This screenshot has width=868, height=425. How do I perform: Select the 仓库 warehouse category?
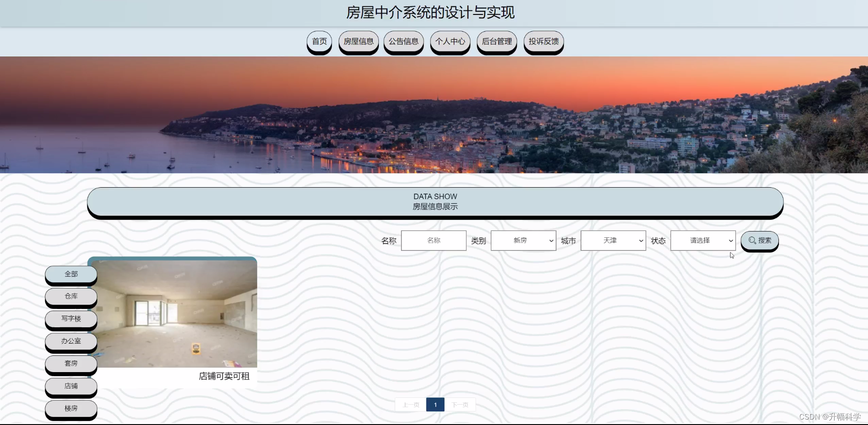[71, 296]
